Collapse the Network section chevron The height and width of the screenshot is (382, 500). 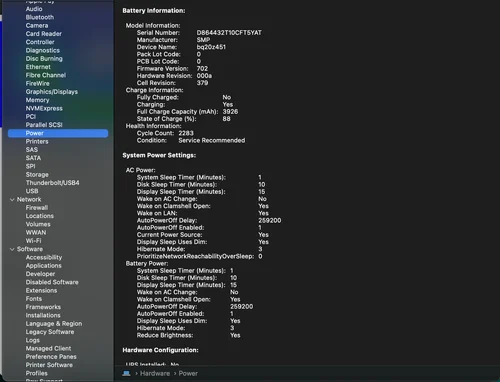12,200
